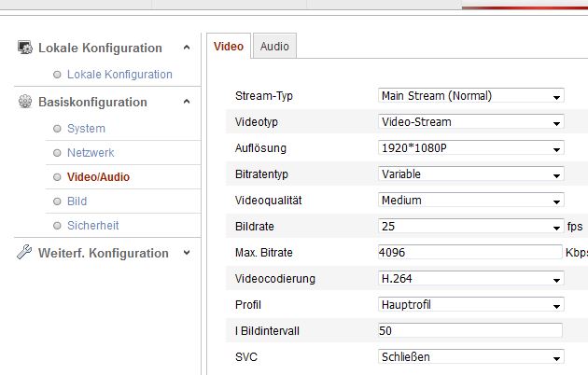Click the Lokale Konfiguration monitor icon

[25, 48]
